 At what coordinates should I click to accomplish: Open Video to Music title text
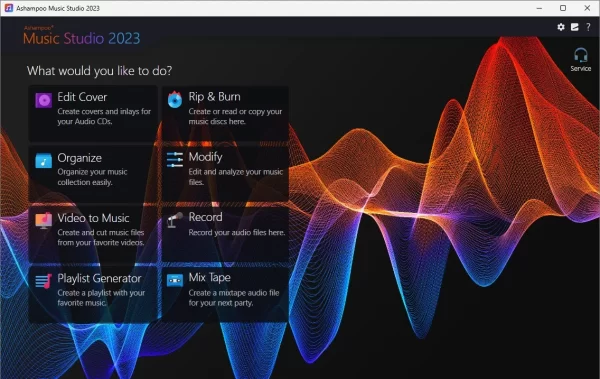[x=93, y=218]
